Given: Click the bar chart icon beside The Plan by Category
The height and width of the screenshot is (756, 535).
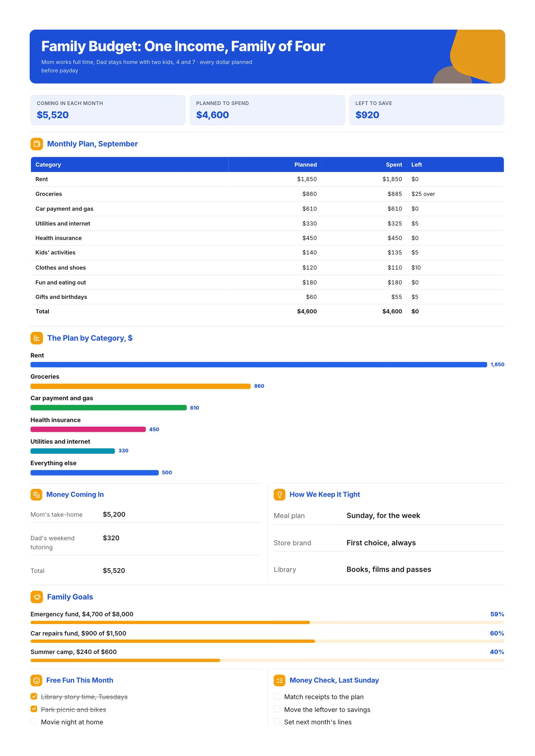Looking at the screenshot, I should pos(37,338).
